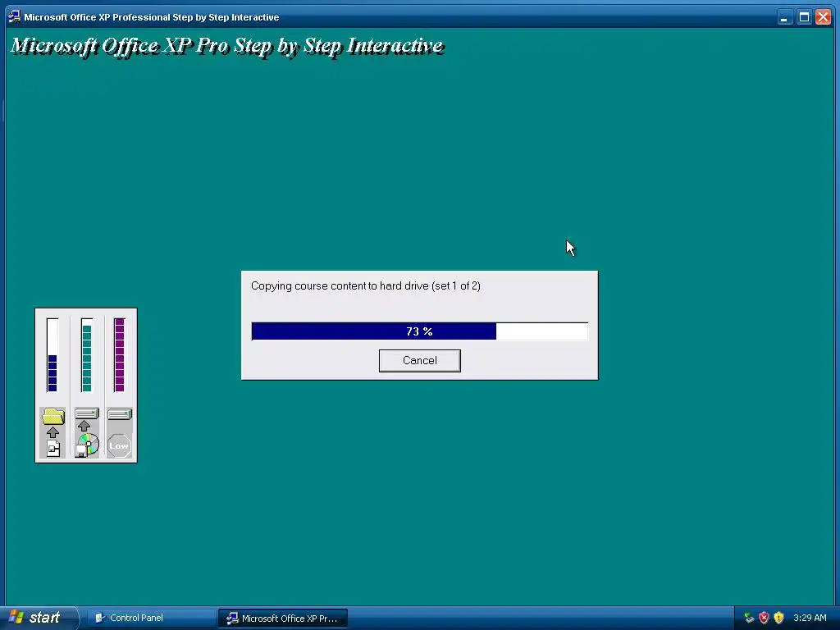Click the yellow shield updates tray icon
The image size is (840, 630).
coord(779,618)
